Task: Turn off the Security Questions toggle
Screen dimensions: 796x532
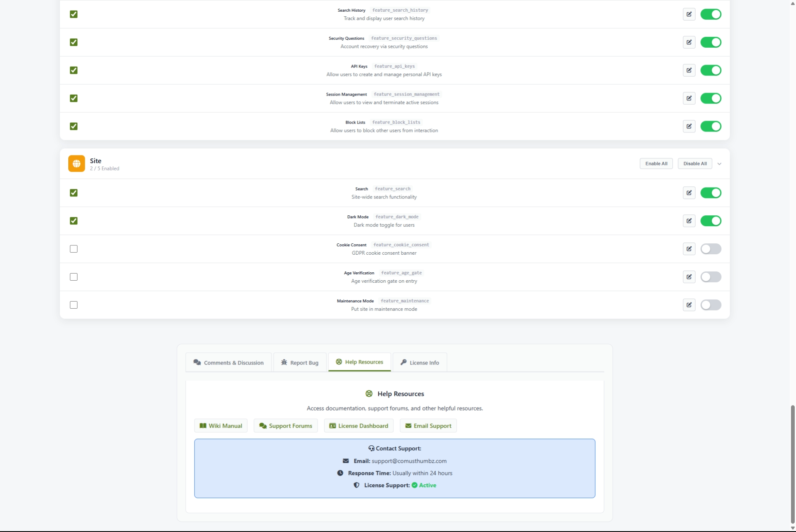Action: [x=711, y=42]
